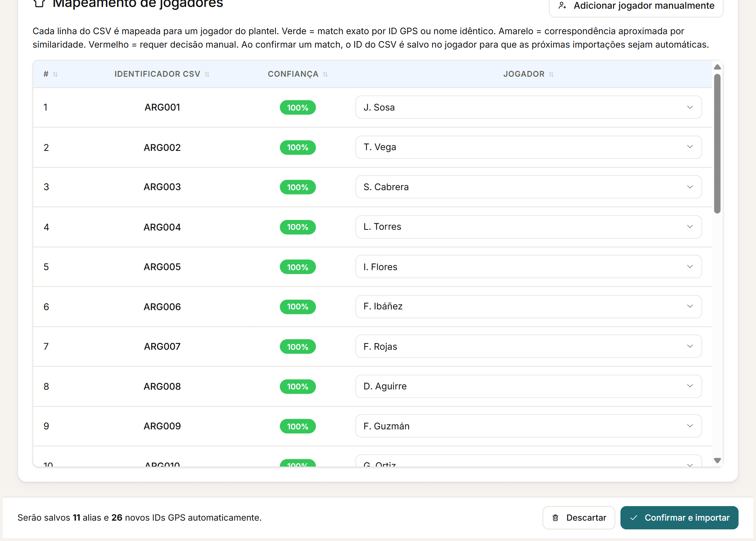The width and height of the screenshot is (756, 541).
Task: Select the ARG004 identifier cell
Action: [162, 227]
